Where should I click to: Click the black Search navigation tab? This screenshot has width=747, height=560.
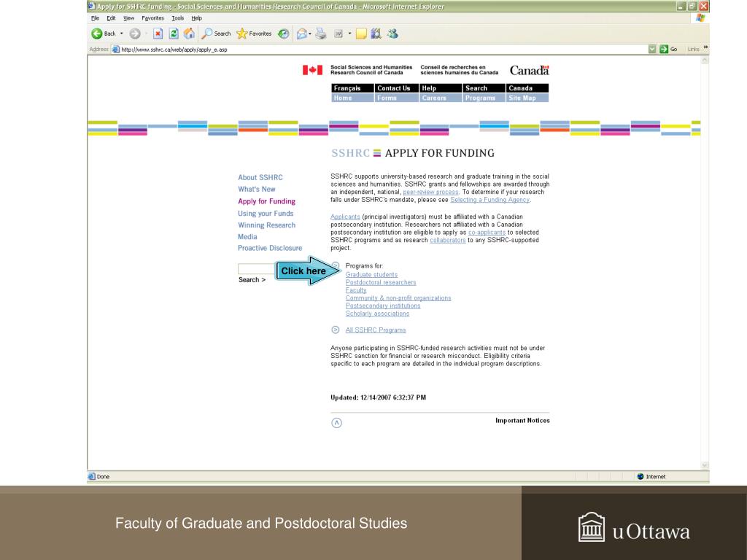pos(484,88)
